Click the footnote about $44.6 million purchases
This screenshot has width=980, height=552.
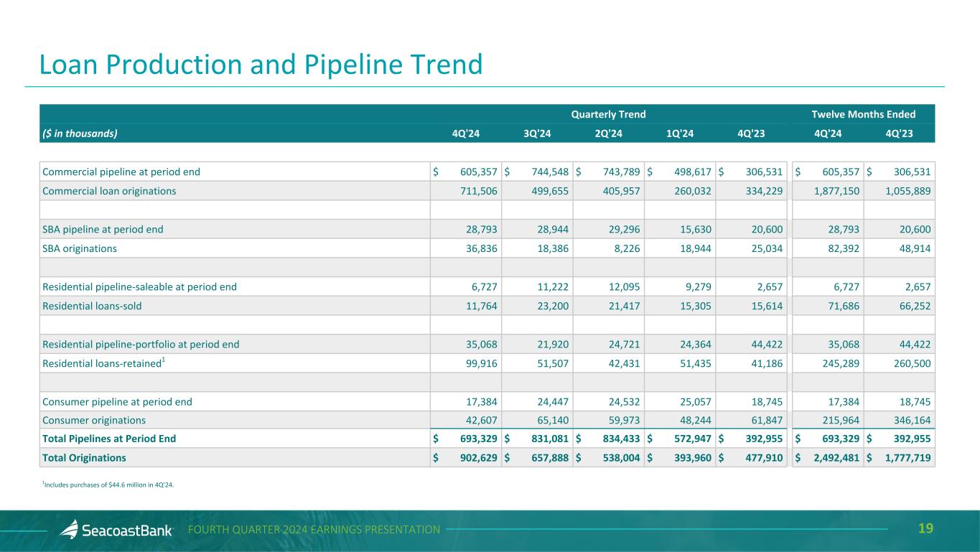108,485
